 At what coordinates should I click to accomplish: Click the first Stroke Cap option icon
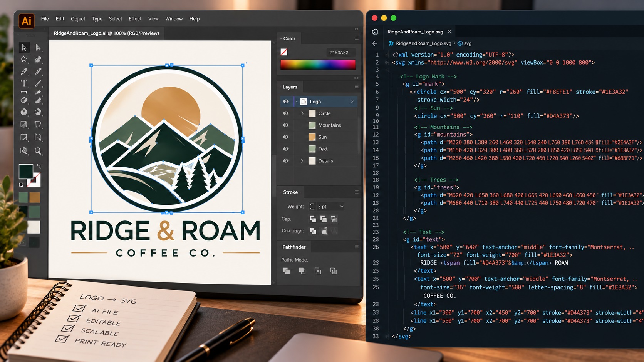coord(313,219)
